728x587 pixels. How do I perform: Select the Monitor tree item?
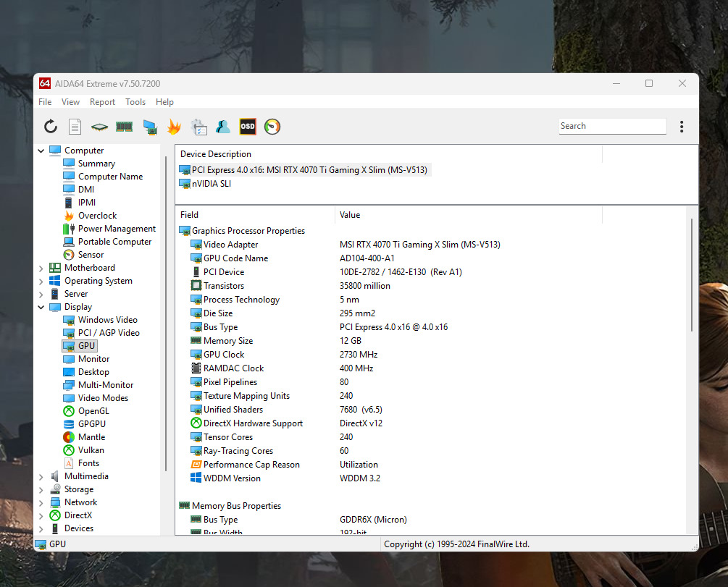pos(86,359)
